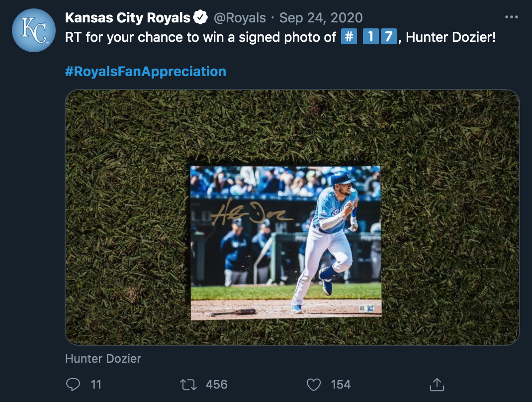Click the blue verified badge
Screen dimensions: 532x402
coord(200,18)
